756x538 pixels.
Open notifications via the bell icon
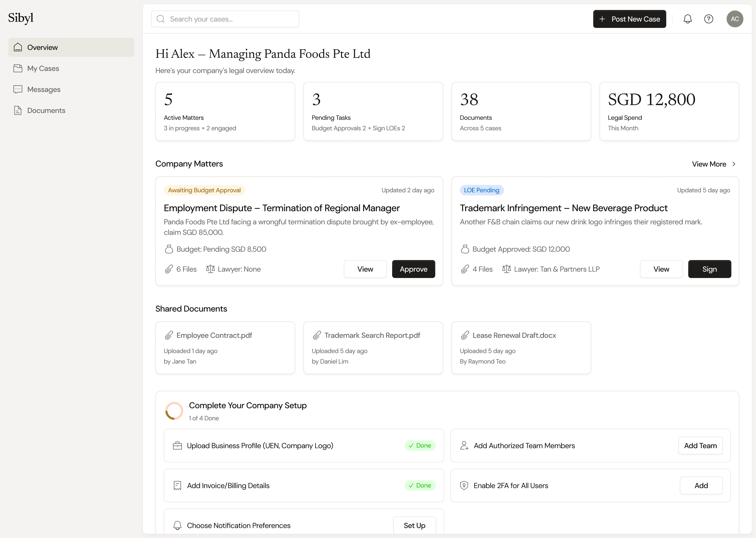click(688, 19)
